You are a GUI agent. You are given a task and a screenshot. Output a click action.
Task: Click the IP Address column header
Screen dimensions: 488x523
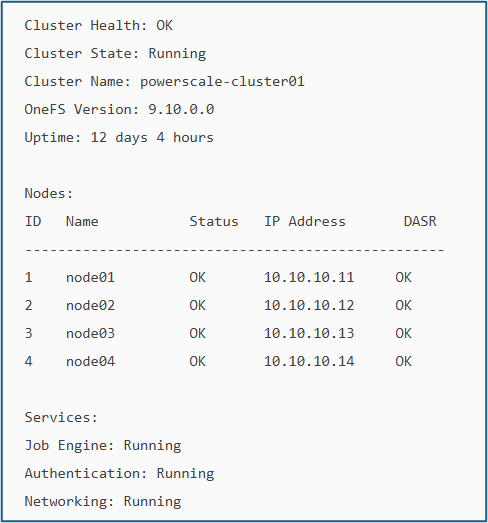pos(305,221)
